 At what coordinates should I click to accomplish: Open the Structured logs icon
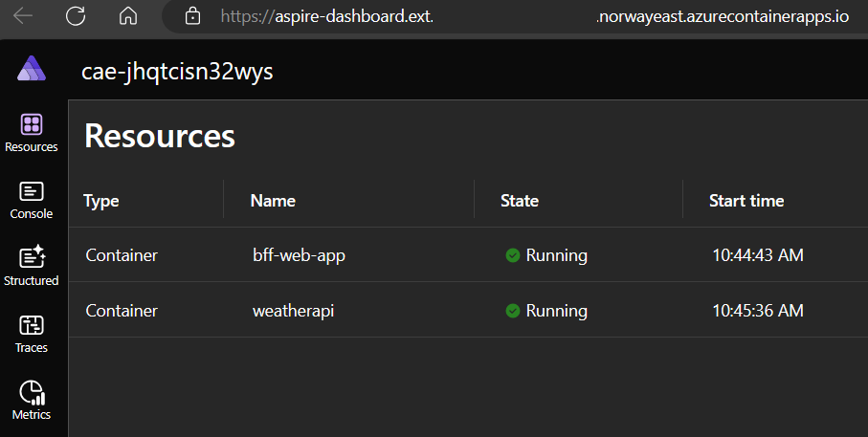tap(32, 257)
